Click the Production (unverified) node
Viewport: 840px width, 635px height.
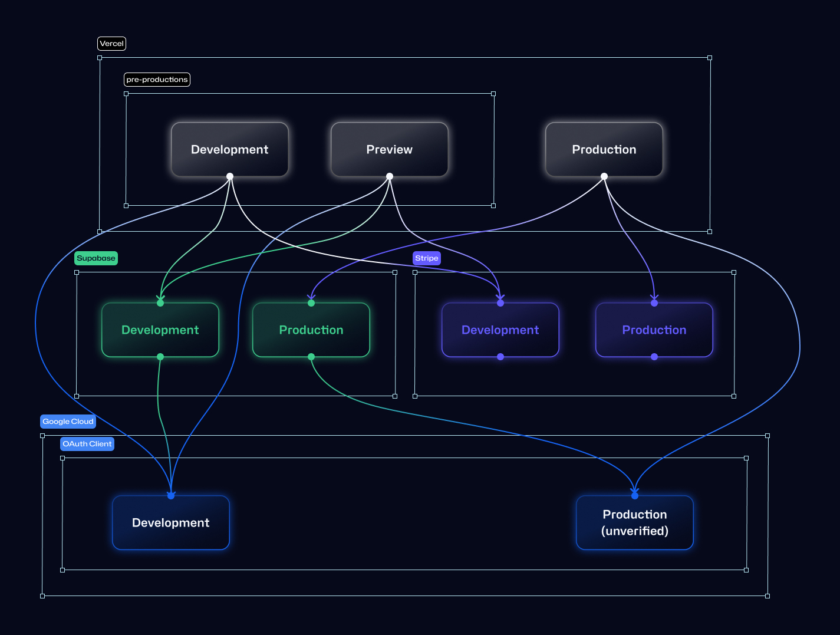634,522
